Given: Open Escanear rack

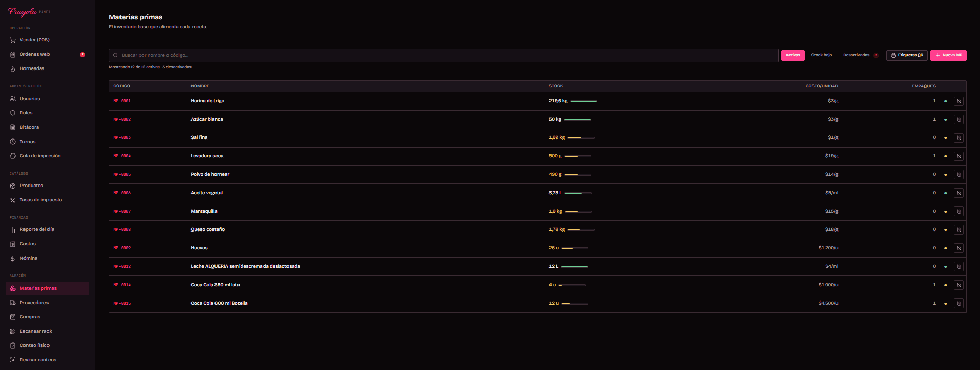Looking at the screenshot, I should point(47,331).
